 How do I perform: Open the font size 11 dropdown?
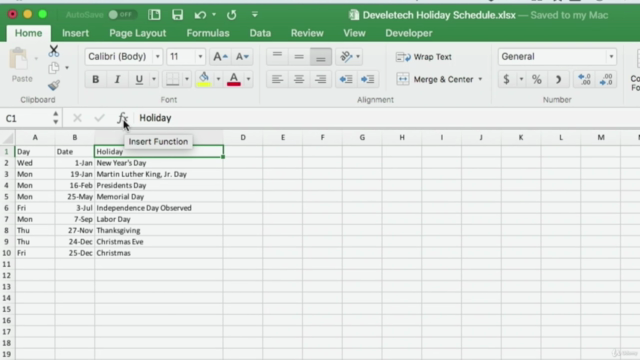point(200,57)
